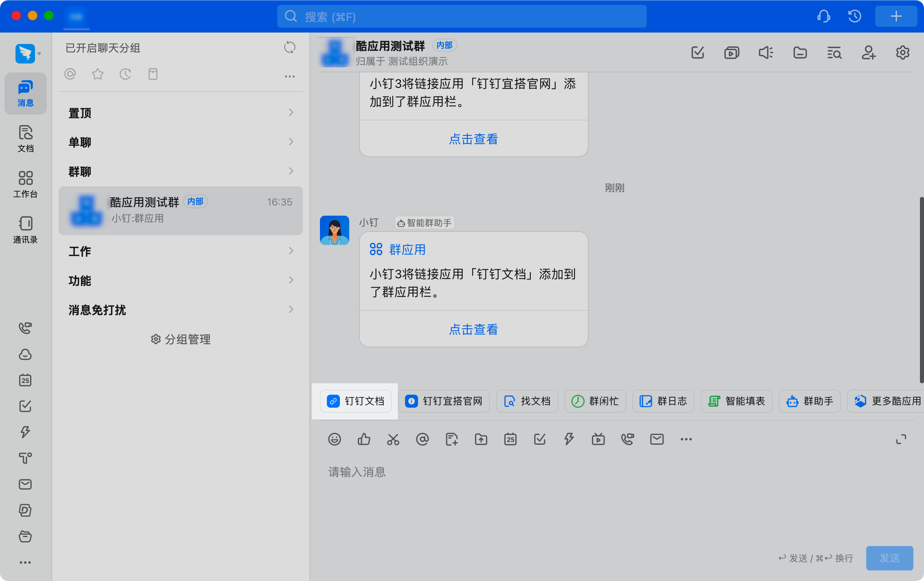Open the group video playback icon in header
This screenshot has height=581, width=924.
click(x=732, y=52)
